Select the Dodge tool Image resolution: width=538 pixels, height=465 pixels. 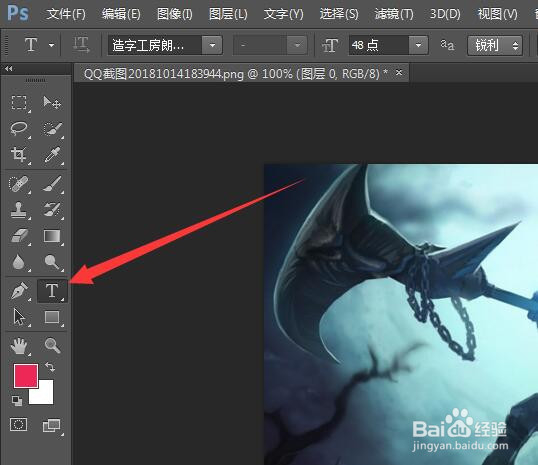point(52,262)
